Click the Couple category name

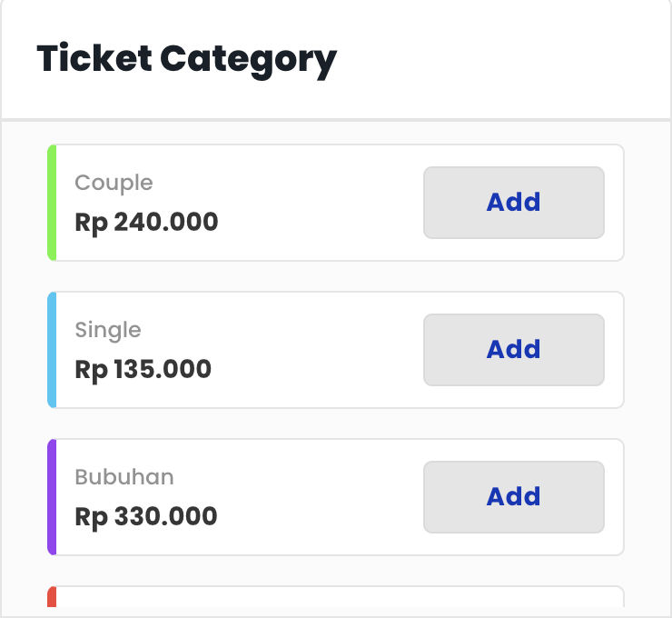click(x=114, y=183)
